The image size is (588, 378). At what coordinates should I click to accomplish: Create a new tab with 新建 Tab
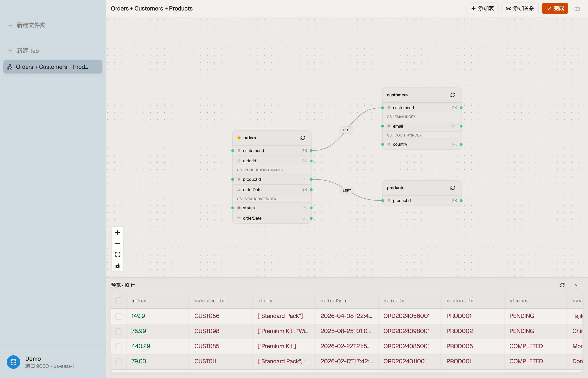tap(23, 51)
